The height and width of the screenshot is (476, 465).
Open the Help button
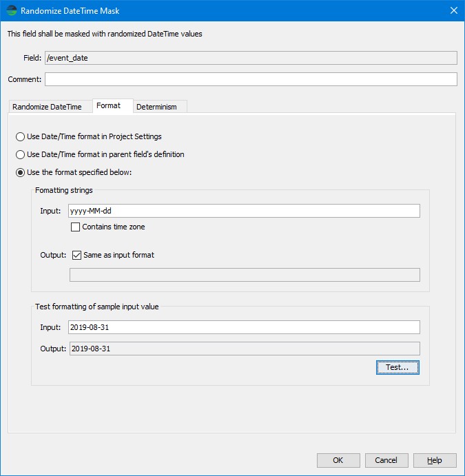point(435,460)
